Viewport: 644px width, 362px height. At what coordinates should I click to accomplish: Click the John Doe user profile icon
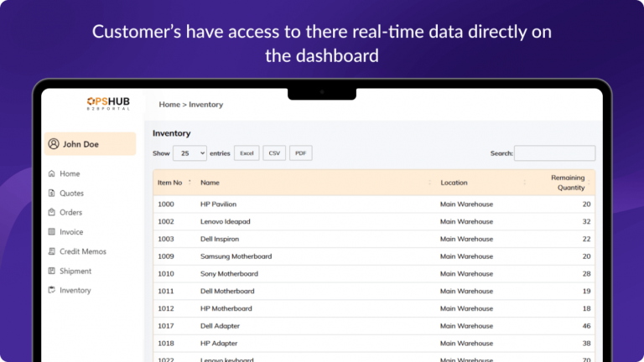pos(54,144)
